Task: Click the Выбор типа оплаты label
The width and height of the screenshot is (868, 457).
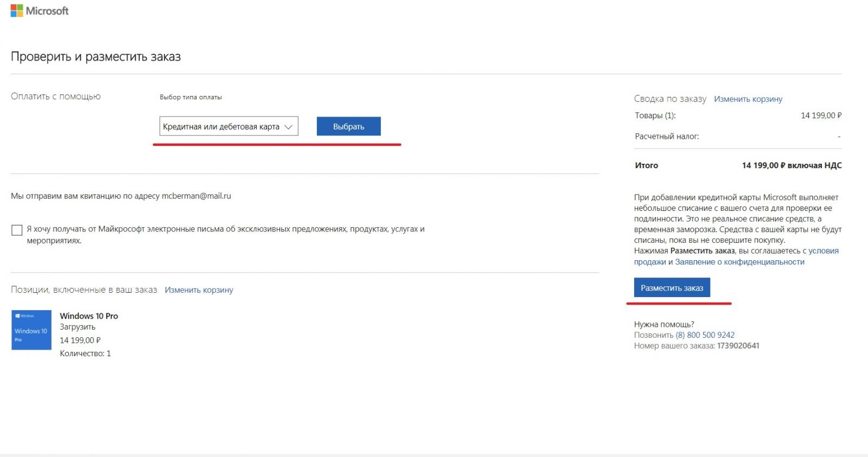Action: coord(191,97)
